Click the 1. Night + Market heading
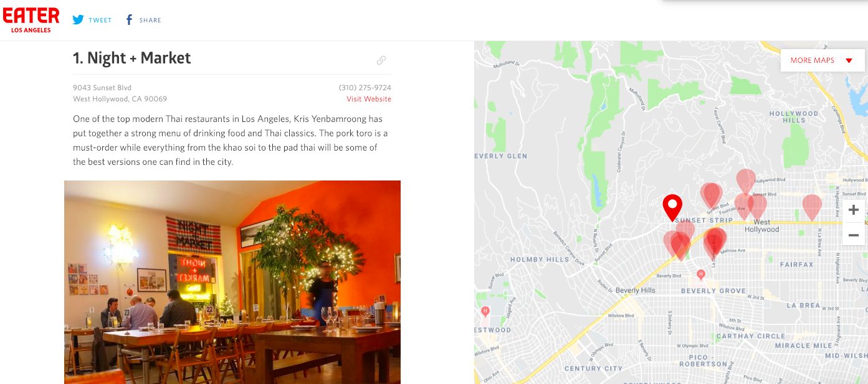The width and height of the screenshot is (868, 384). pyautogui.click(x=132, y=58)
